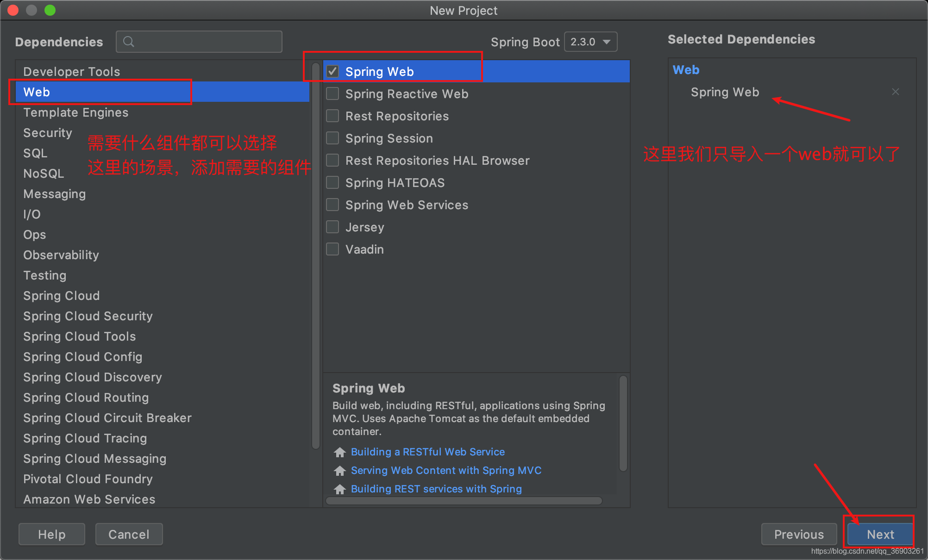Open Spring Cloud Circuit Breaker category

pos(163,417)
